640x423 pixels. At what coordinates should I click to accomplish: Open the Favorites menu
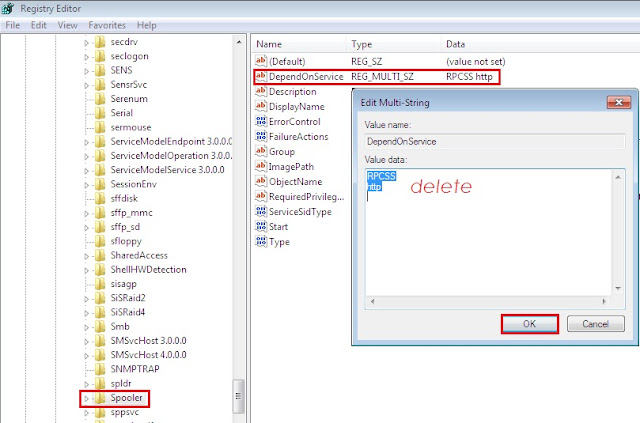pyautogui.click(x=107, y=25)
